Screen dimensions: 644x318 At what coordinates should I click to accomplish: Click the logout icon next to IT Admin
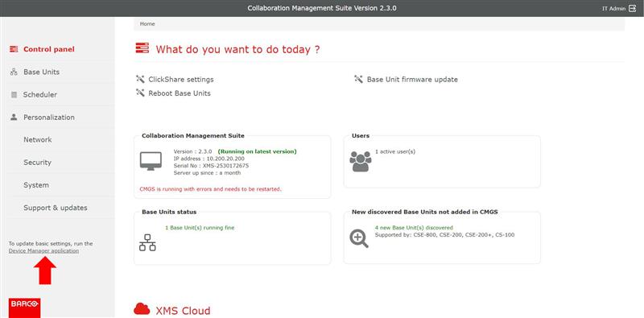(632, 8)
